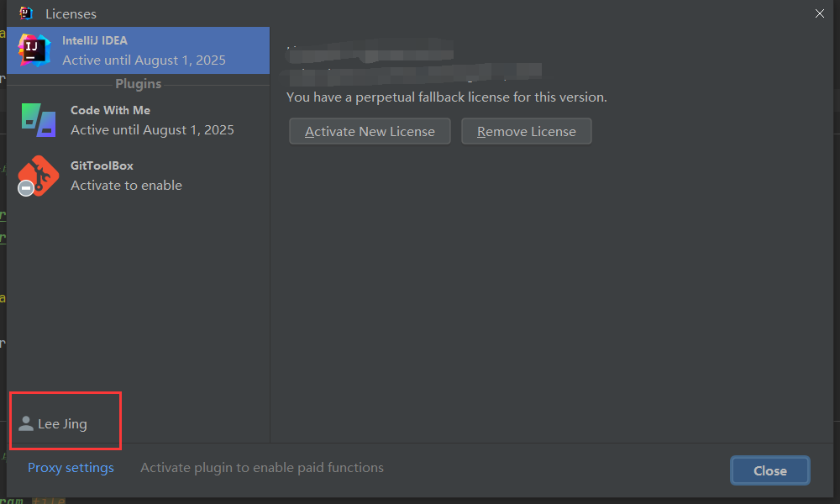Click the gray minus badge on GitToolBox
This screenshot has height=504, width=840.
click(26, 188)
